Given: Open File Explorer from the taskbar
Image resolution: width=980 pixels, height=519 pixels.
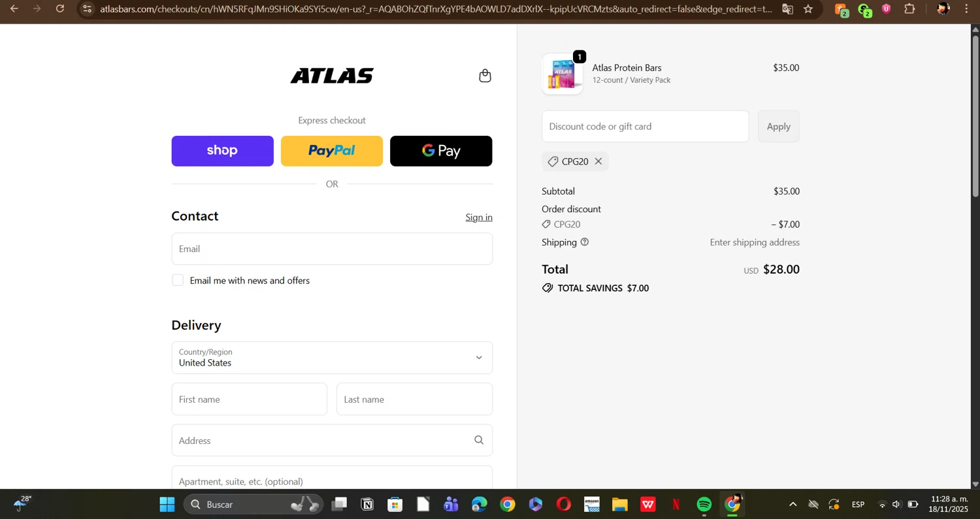Looking at the screenshot, I should (x=619, y=505).
